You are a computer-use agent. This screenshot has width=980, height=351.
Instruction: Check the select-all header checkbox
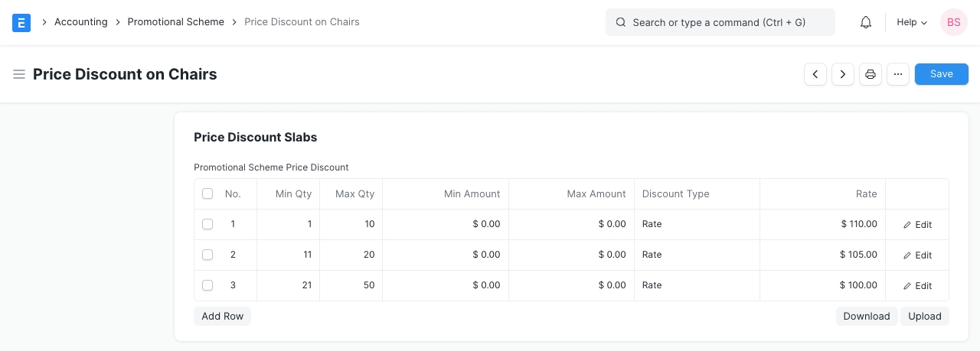tap(207, 193)
